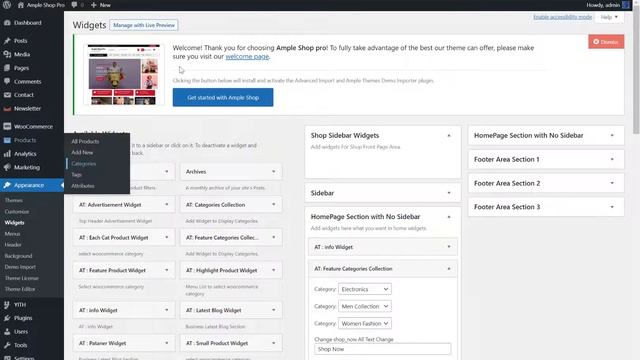The height and width of the screenshot is (360, 640).
Task: Open Menus under Appearance
Action: click(x=12, y=233)
